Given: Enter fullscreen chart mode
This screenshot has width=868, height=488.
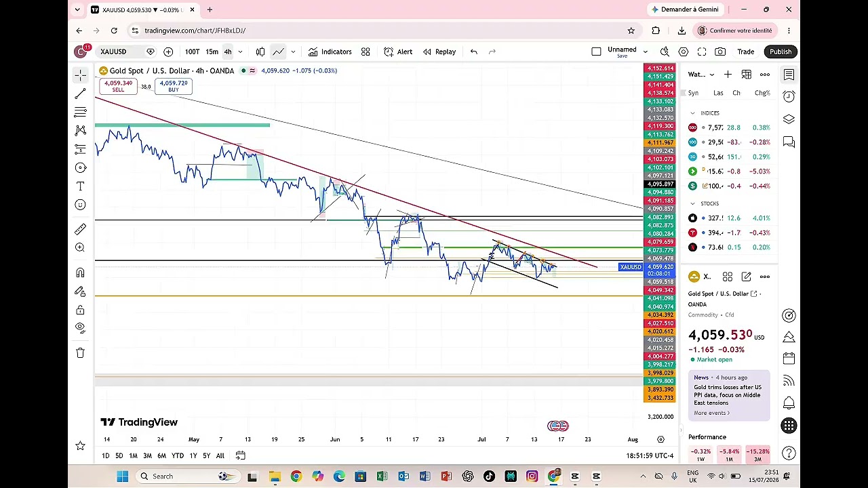Looking at the screenshot, I should click(x=702, y=52).
